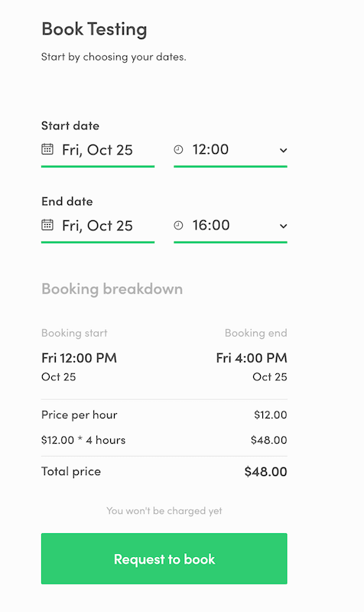Image resolution: width=364 pixels, height=612 pixels.
Task: Click the Booking breakdown heading
Action: [112, 289]
